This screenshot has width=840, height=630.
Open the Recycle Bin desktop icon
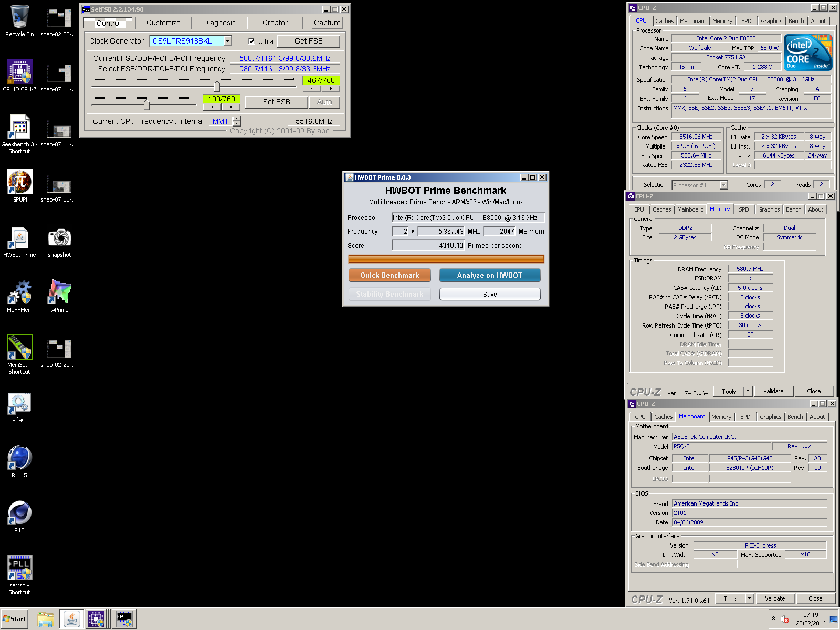[19, 21]
